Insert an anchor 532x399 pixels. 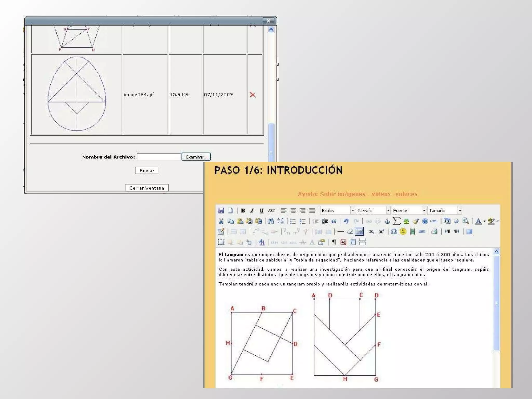387,221
